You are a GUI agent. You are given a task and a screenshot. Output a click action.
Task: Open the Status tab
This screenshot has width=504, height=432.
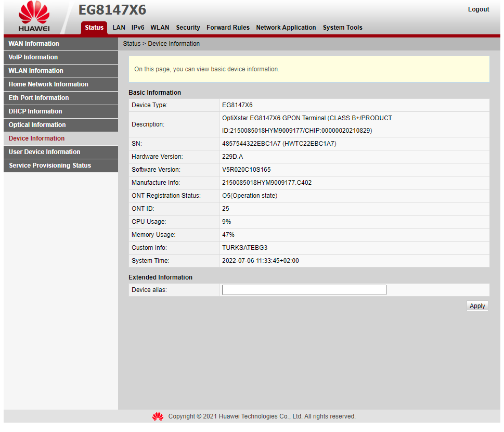(94, 28)
